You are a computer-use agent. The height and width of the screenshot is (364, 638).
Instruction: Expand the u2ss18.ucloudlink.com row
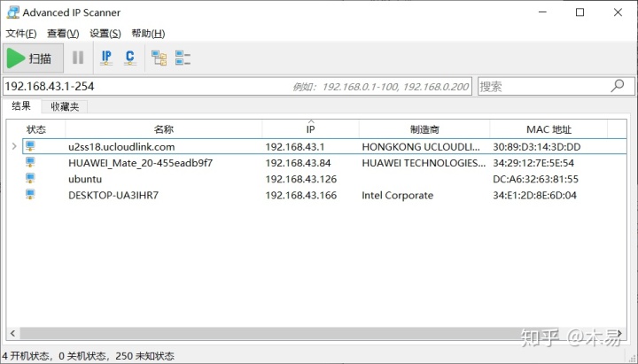click(14, 146)
